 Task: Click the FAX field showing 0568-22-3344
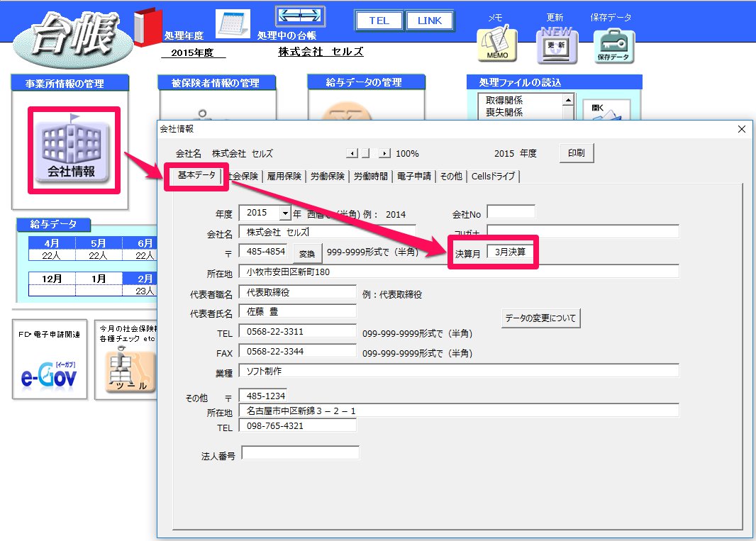(297, 352)
